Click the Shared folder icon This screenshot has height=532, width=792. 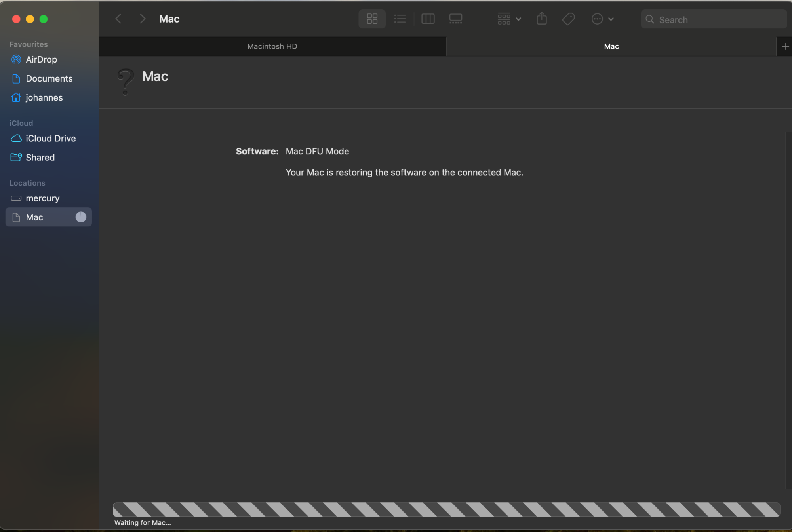click(16, 157)
